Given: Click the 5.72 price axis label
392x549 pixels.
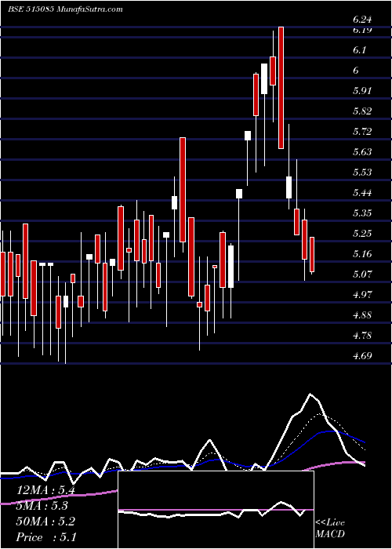Looking at the screenshot, I should (x=362, y=132).
